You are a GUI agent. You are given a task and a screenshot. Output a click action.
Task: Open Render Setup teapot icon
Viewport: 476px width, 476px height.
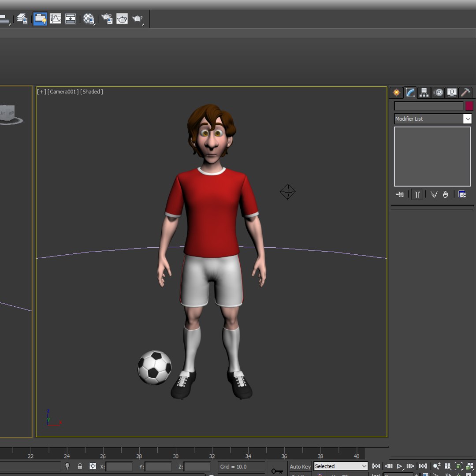[x=107, y=19]
